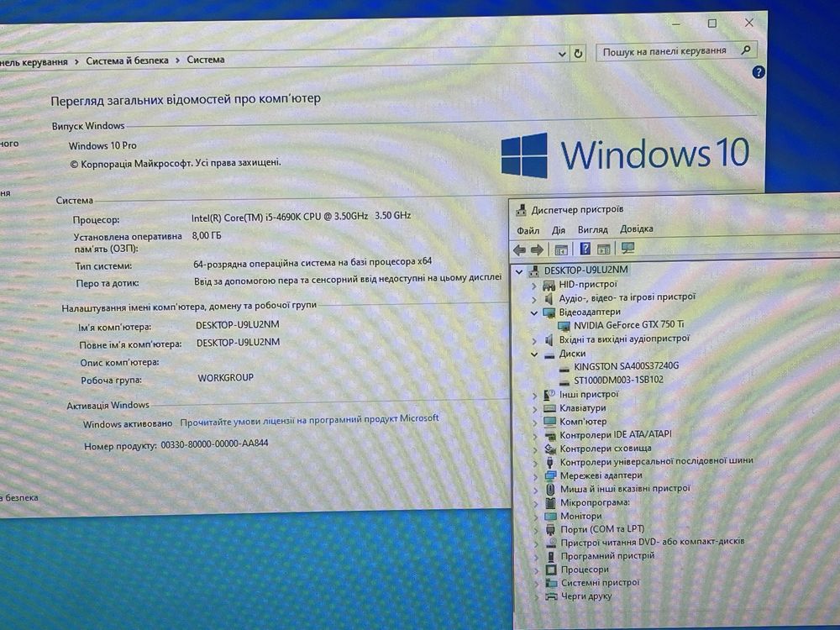840x630 pixels.
Task: Open the Дія menu
Action: coord(559,230)
